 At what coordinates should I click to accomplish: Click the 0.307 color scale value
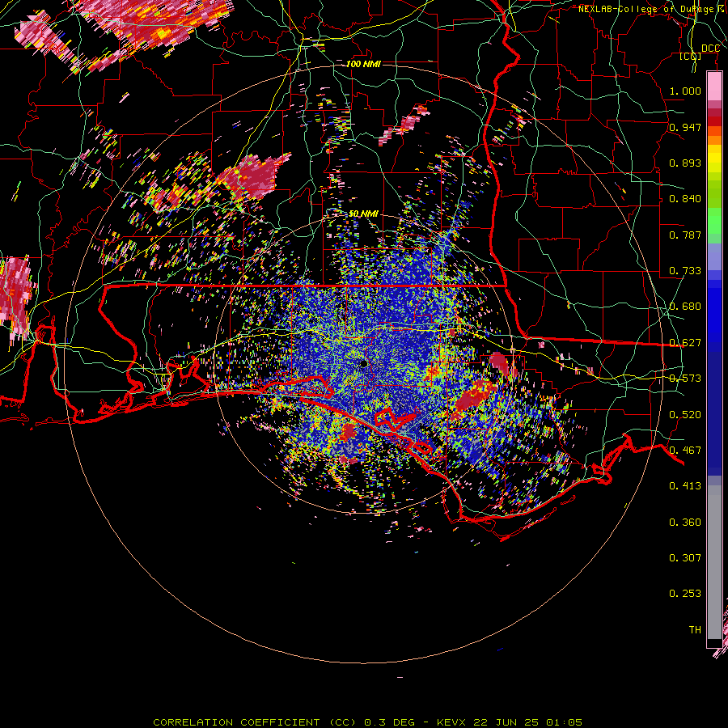685,558
